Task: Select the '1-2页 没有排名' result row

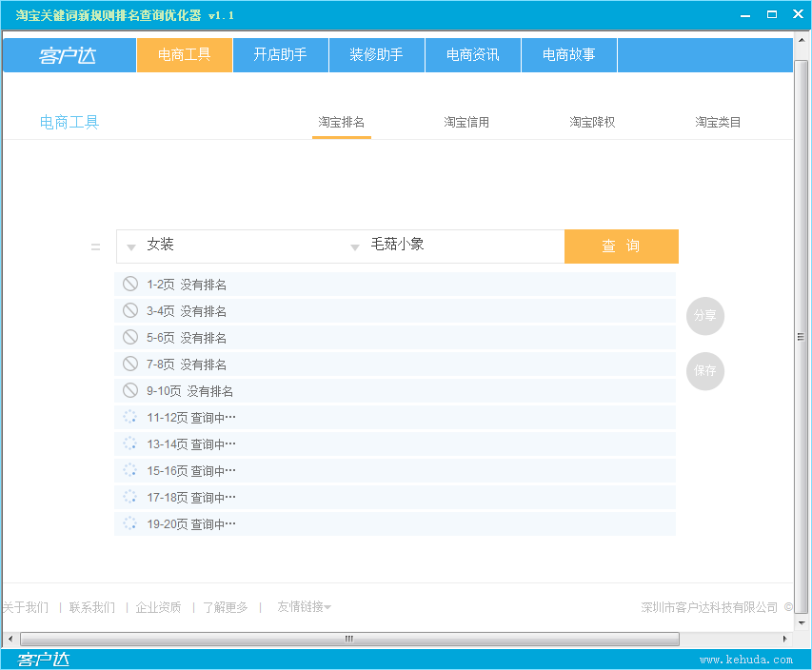Action: tap(395, 285)
